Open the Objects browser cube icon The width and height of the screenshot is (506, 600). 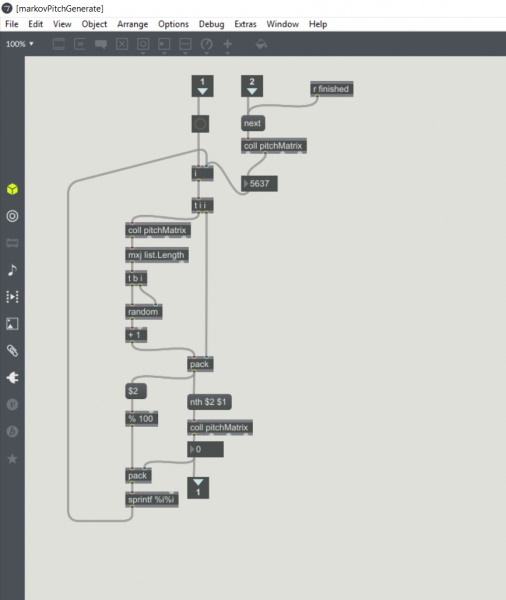pos(12,189)
